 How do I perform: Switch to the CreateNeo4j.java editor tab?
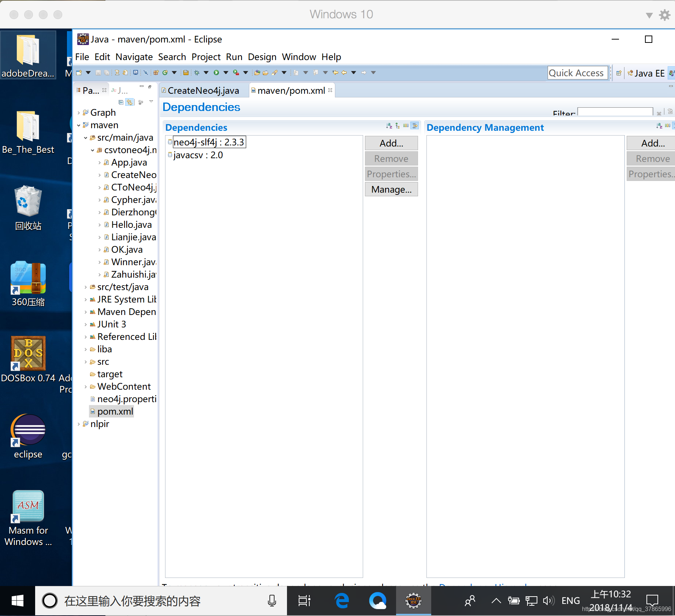(203, 90)
